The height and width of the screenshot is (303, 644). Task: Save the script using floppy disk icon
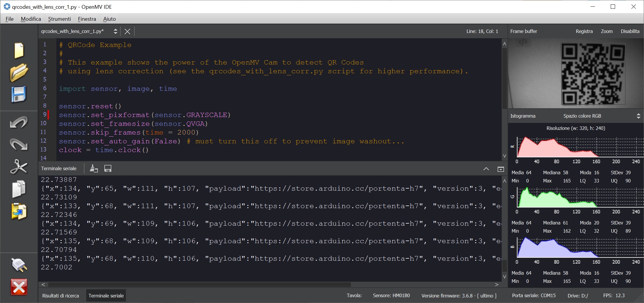(x=19, y=94)
